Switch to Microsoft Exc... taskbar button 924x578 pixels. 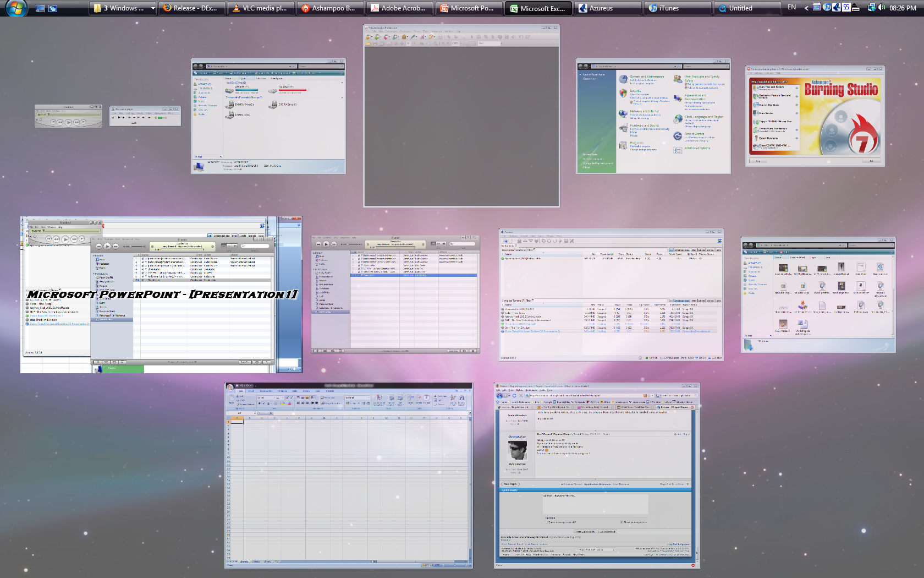(x=538, y=8)
